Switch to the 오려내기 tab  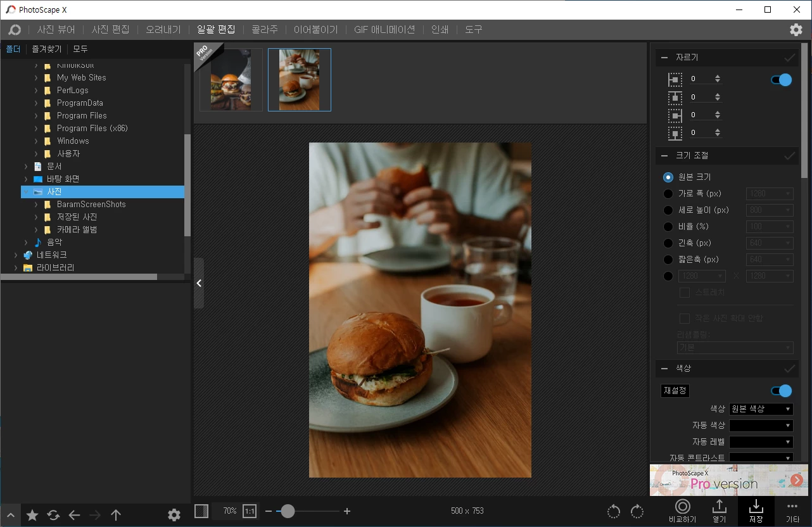point(163,30)
